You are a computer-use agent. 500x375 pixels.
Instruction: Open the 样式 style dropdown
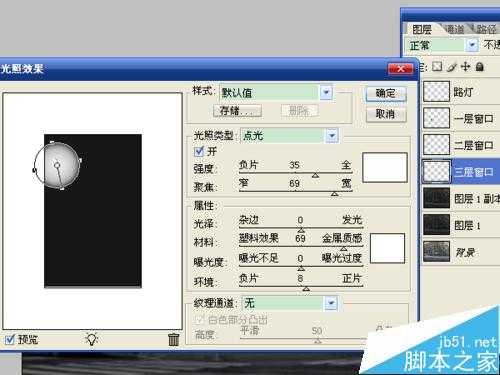pos(326,92)
